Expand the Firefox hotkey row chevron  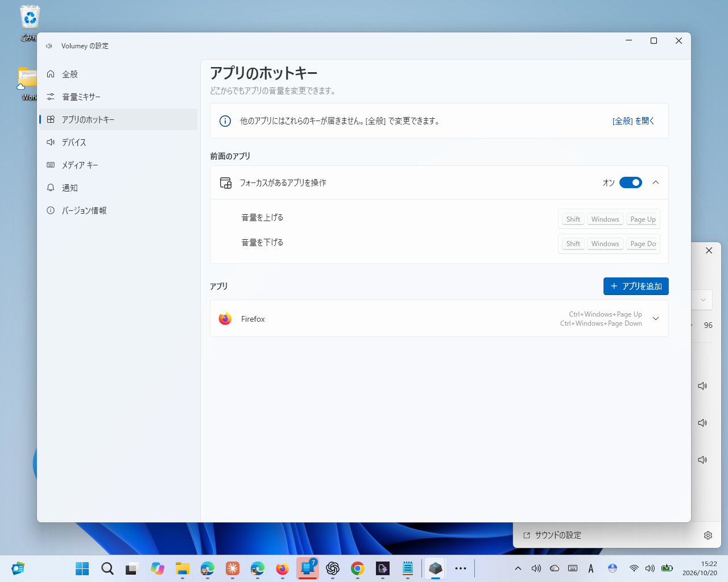pos(656,318)
